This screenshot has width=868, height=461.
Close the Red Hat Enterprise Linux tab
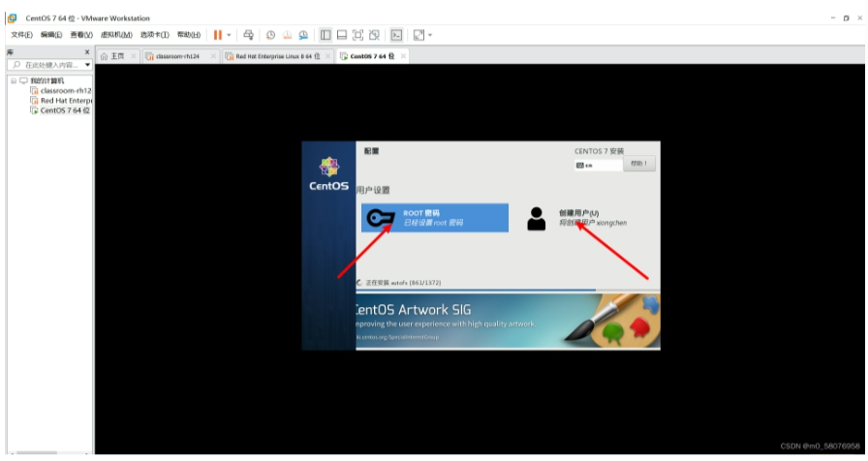328,56
